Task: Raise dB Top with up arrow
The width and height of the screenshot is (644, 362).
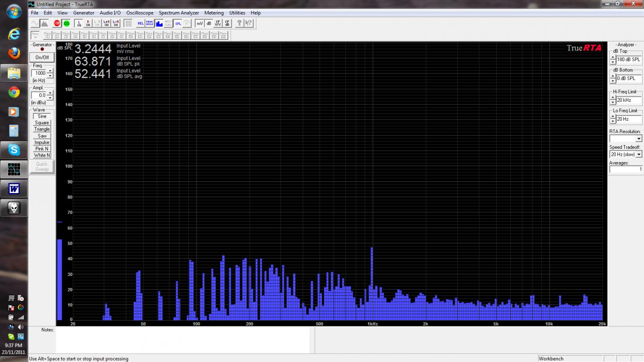Action: (x=613, y=57)
